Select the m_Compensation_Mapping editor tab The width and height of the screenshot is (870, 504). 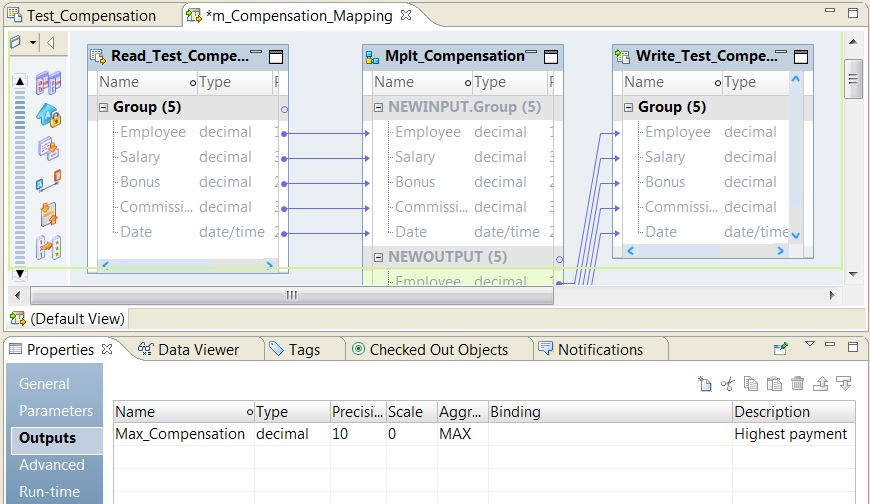click(x=299, y=16)
